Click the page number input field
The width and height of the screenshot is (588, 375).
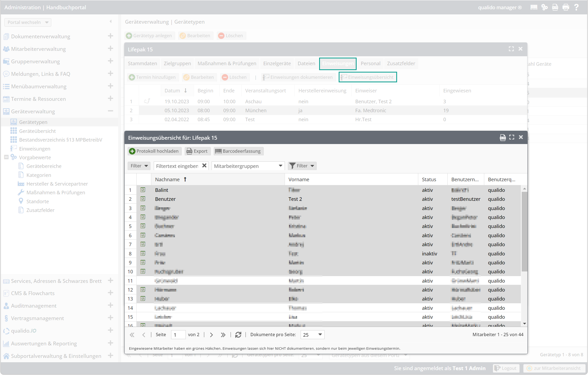[178, 335]
